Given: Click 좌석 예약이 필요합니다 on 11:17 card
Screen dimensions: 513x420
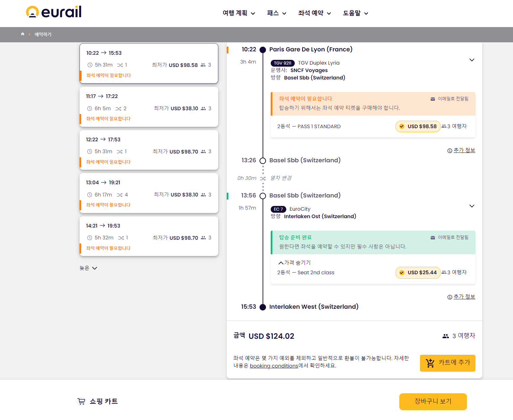Looking at the screenshot, I should (x=108, y=119).
